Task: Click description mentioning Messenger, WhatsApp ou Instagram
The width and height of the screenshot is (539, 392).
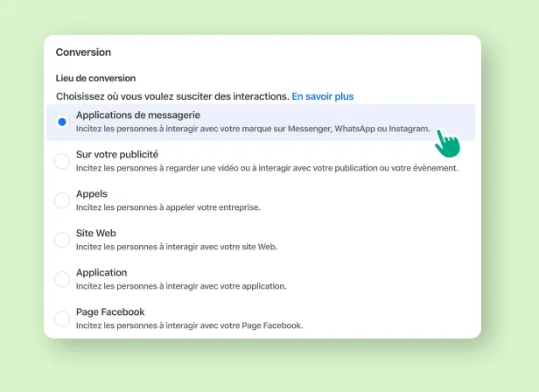Action: point(253,129)
